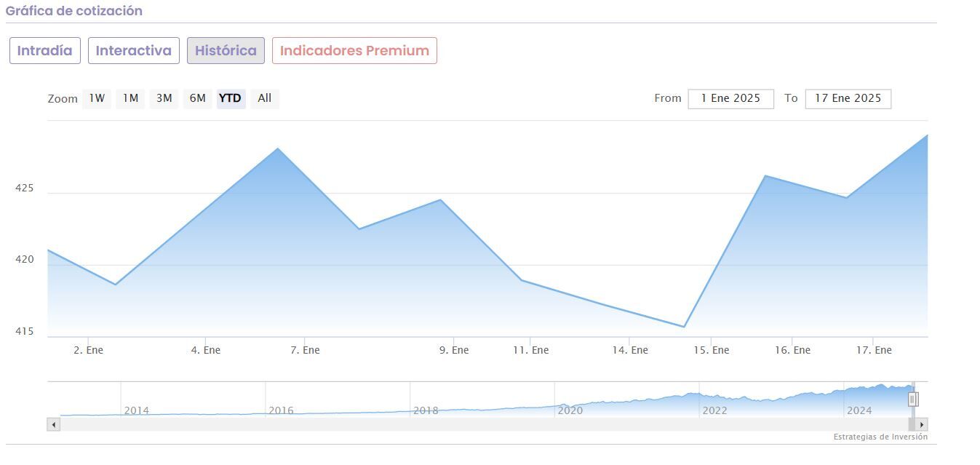Click 2020 in the navigator timeline
980x465 pixels.
[570, 410]
